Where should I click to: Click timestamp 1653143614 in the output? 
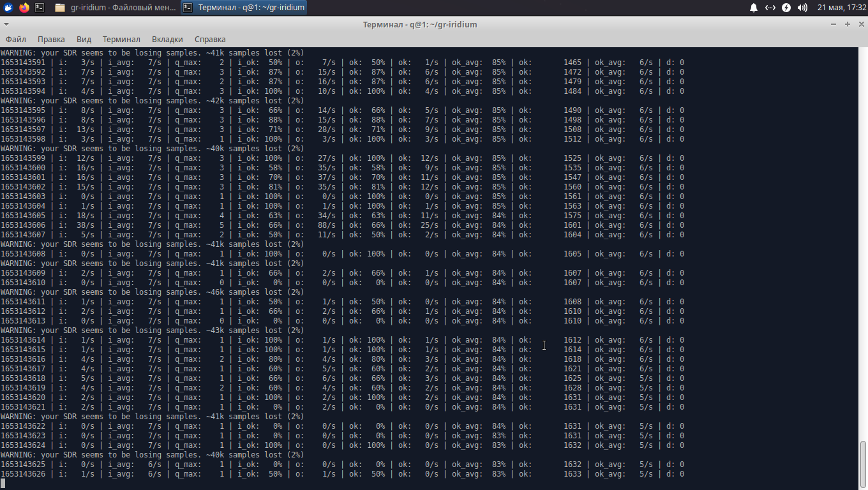pyautogui.click(x=23, y=340)
